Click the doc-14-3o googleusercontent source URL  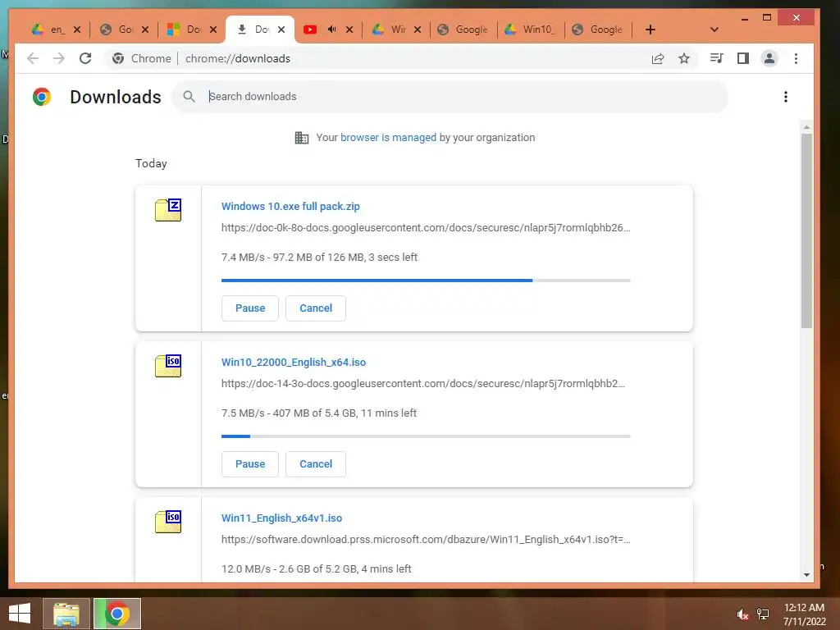tap(423, 384)
